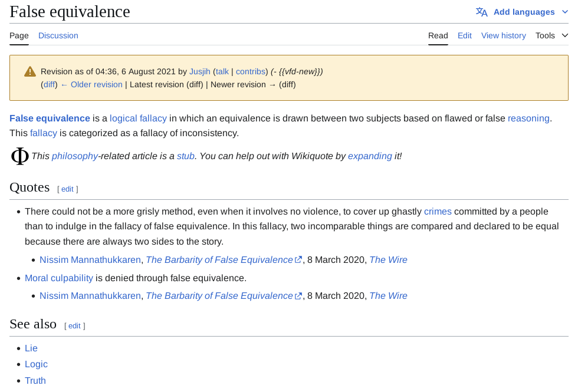Click the fallacy link in second sentence
The image size is (578, 392).
click(x=44, y=133)
